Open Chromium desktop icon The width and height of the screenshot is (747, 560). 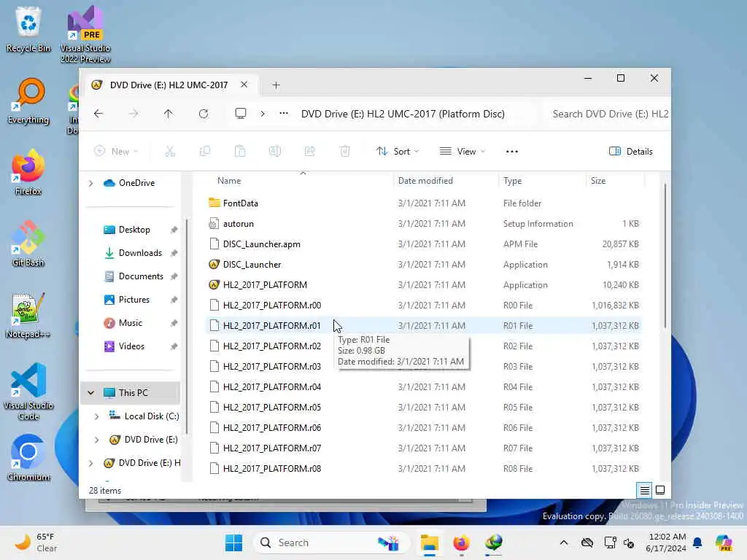click(28, 458)
